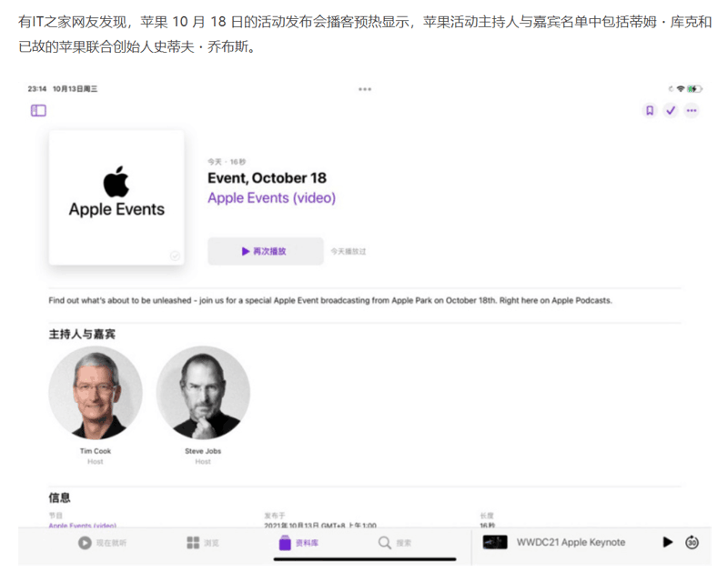Viewport: 728px width, 582px height.
Task: Click the Wi-Fi status icon
Action: click(x=681, y=88)
